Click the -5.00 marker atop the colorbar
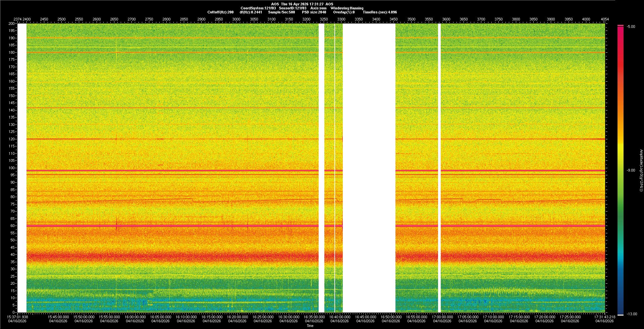The width and height of the screenshot is (644, 329). point(631,27)
